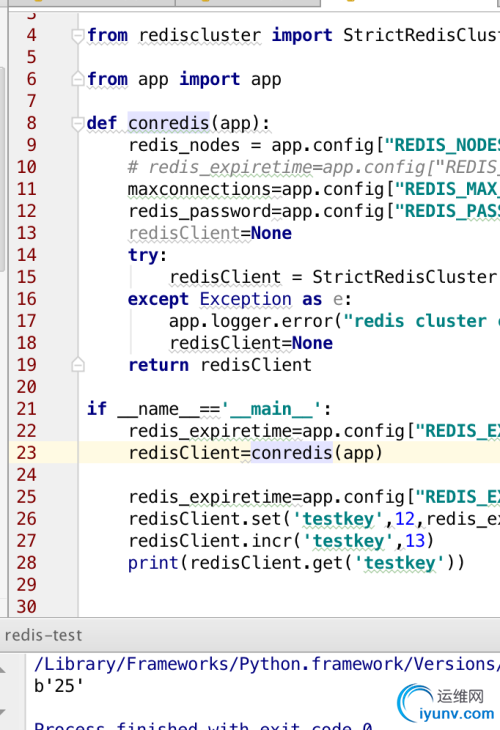
Task: Click gutter line number 21
Action: 27,409
